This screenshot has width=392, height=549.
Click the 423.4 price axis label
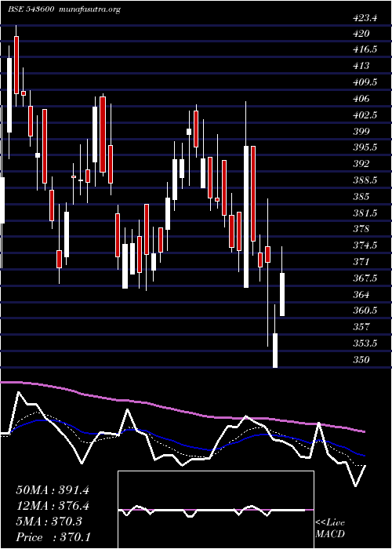click(x=365, y=19)
